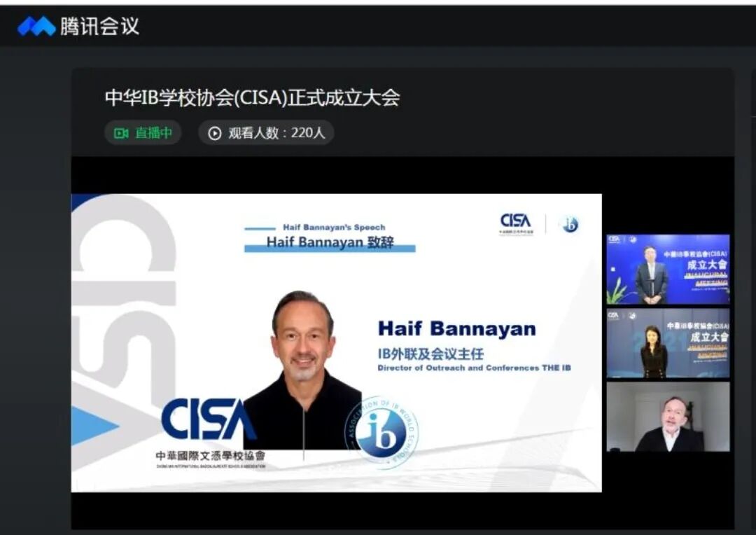Click the play-circle viewer count icon
Viewport: 756px width, 535px height.
[x=215, y=133]
